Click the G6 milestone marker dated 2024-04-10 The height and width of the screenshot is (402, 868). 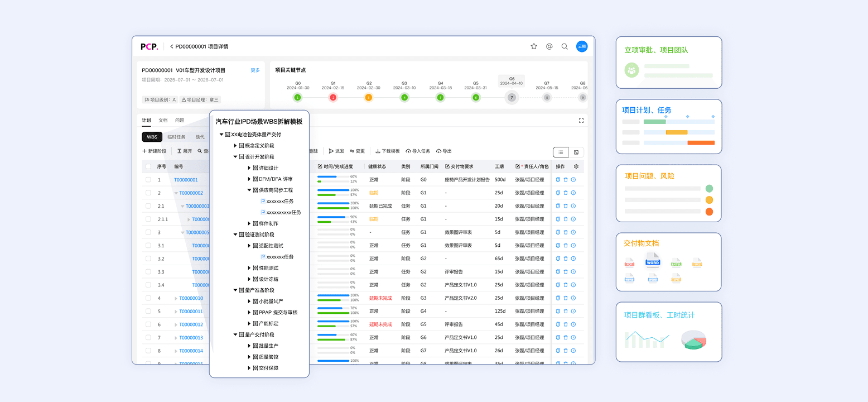pyautogui.click(x=511, y=97)
